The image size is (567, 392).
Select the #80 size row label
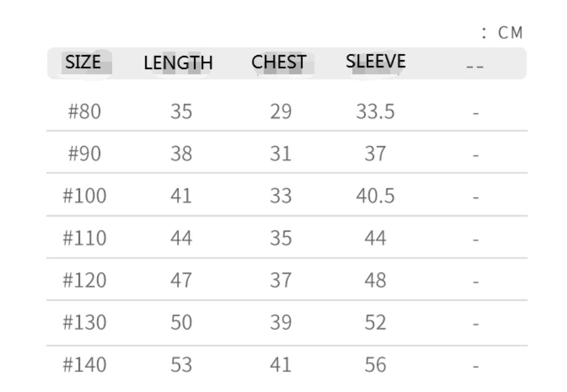pyautogui.click(x=84, y=111)
